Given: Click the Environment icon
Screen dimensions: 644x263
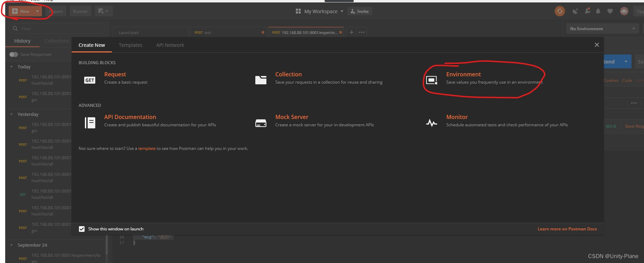Looking at the screenshot, I should click(432, 80).
